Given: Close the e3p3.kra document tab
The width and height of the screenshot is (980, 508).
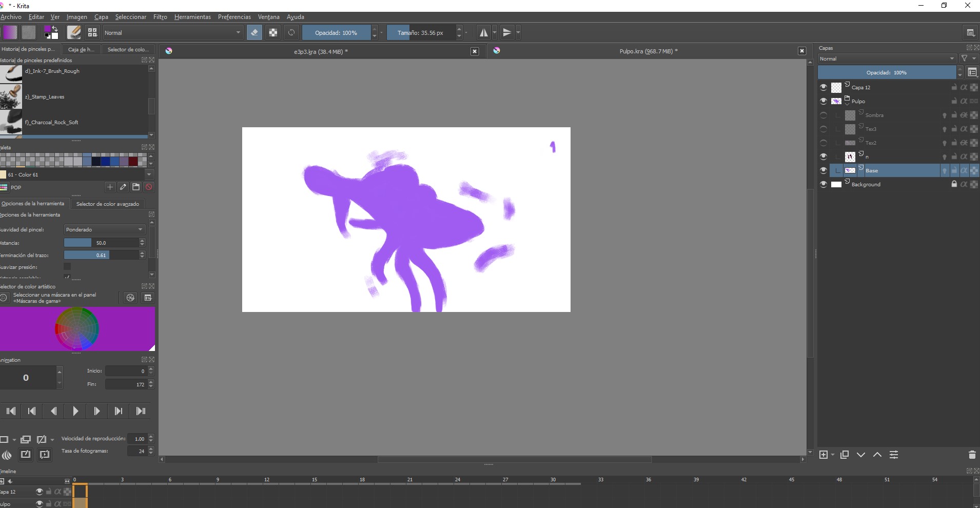Looking at the screenshot, I should coord(475,51).
